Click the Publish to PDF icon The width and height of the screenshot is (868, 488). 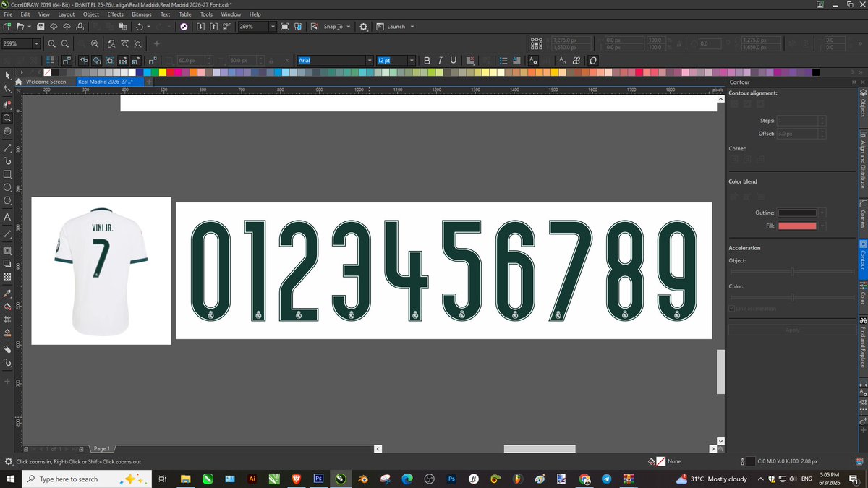click(227, 27)
